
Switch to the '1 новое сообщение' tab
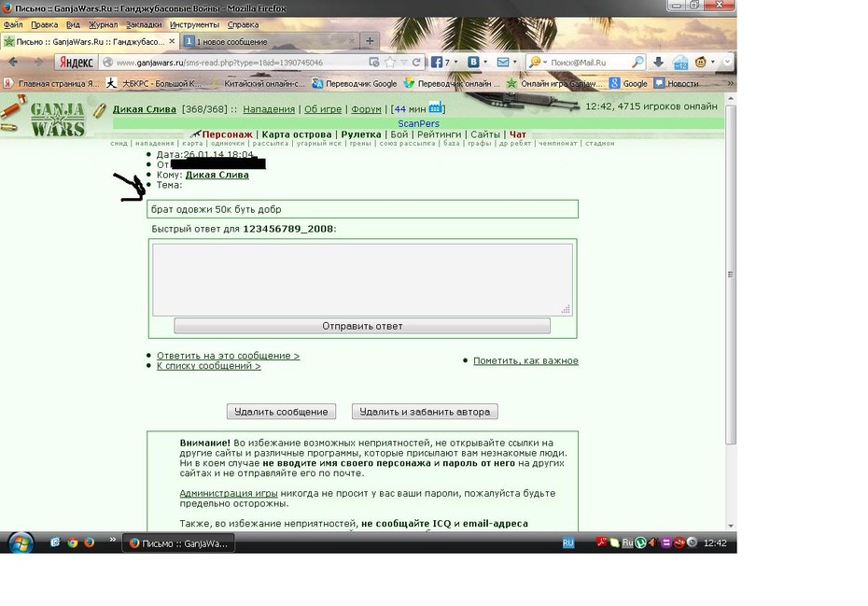pyautogui.click(x=270, y=41)
